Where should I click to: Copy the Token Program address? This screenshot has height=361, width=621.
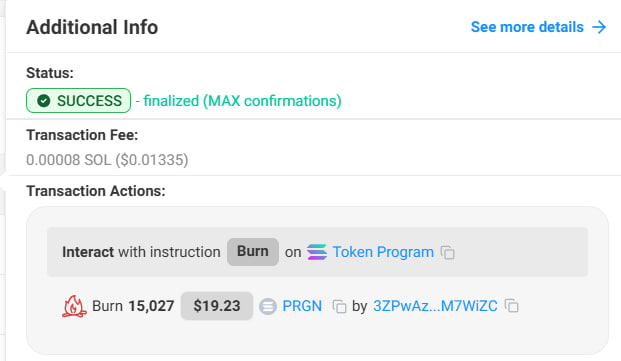coord(448,252)
